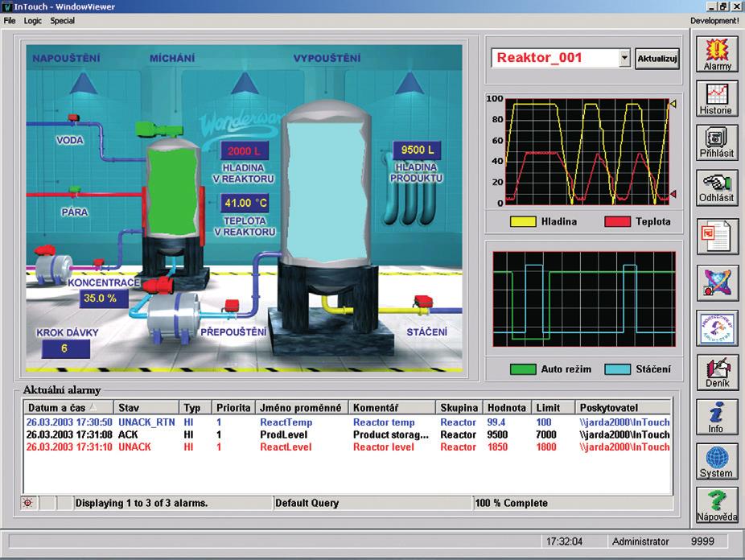Screen dimensions: 745x560
Task: Click the 35.0 % concentration value
Action: point(104,299)
